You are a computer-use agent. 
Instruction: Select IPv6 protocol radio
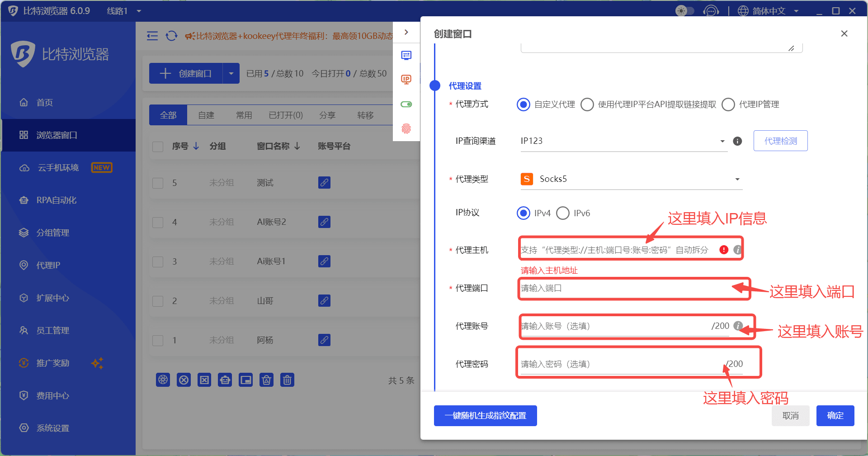click(x=563, y=213)
